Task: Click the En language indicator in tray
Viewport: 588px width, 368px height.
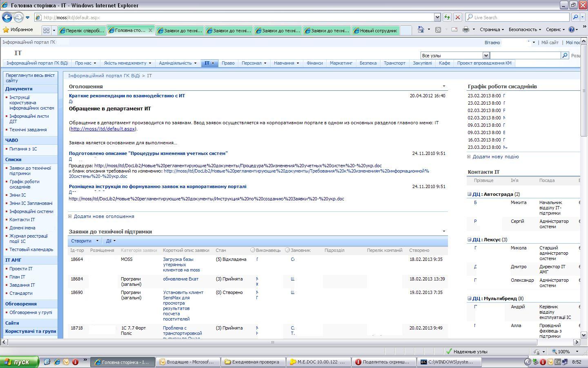Action: coord(558,362)
